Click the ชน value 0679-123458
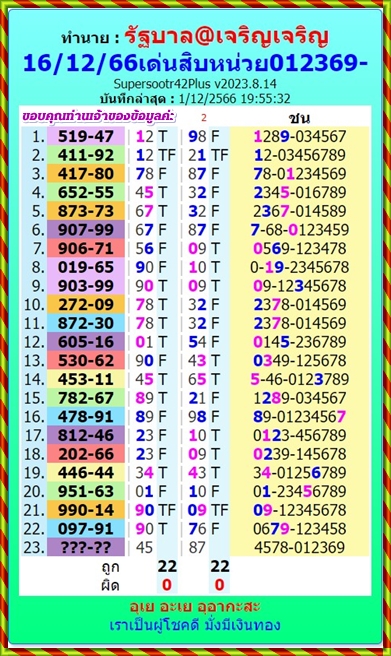 300,529
